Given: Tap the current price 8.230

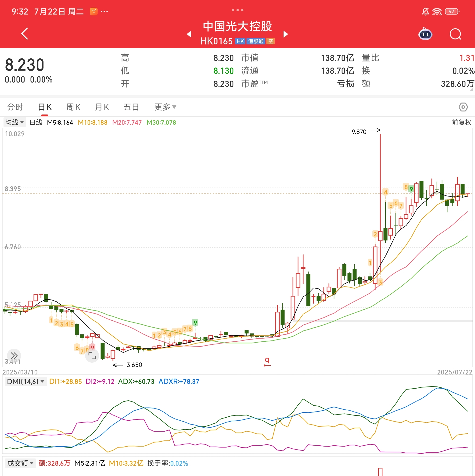Looking at the screenshot, I should coord(24,65).
